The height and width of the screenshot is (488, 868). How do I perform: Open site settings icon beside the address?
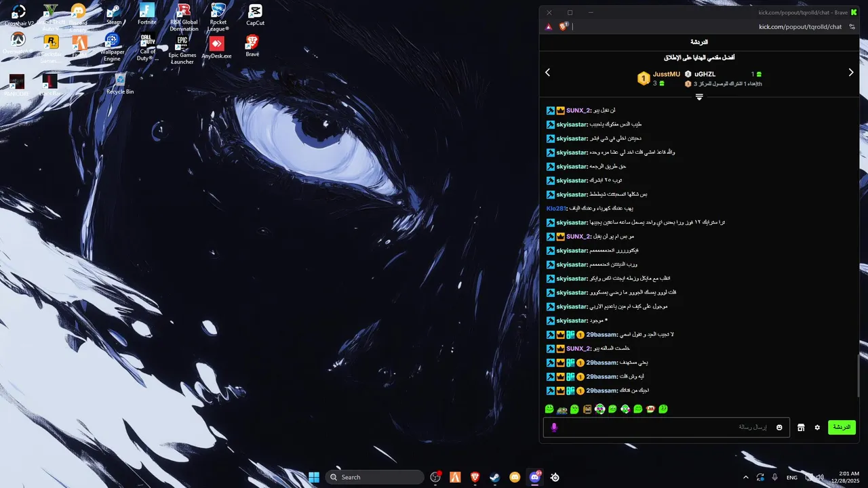[852, 26]
